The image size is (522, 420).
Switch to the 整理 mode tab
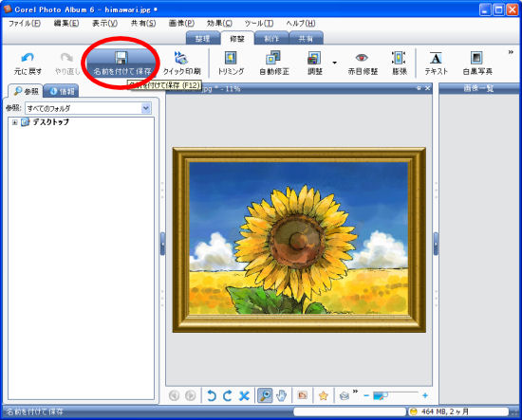[203, 38]
